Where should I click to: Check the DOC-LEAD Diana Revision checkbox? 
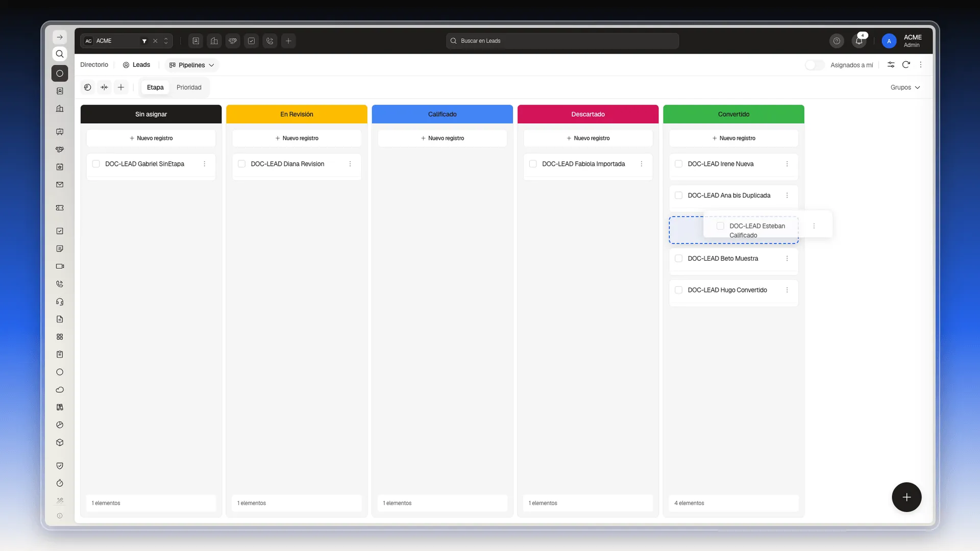point(242,164)
